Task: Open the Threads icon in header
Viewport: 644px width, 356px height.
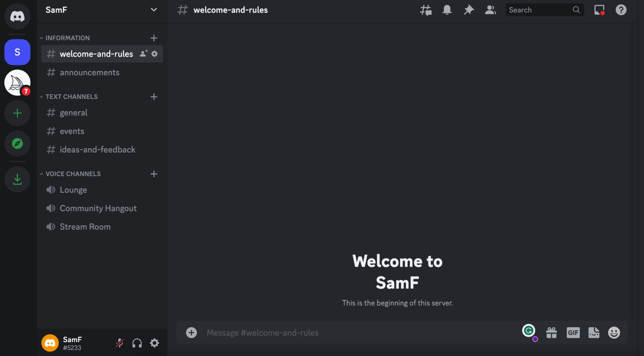Action: (x=425, y=10)
